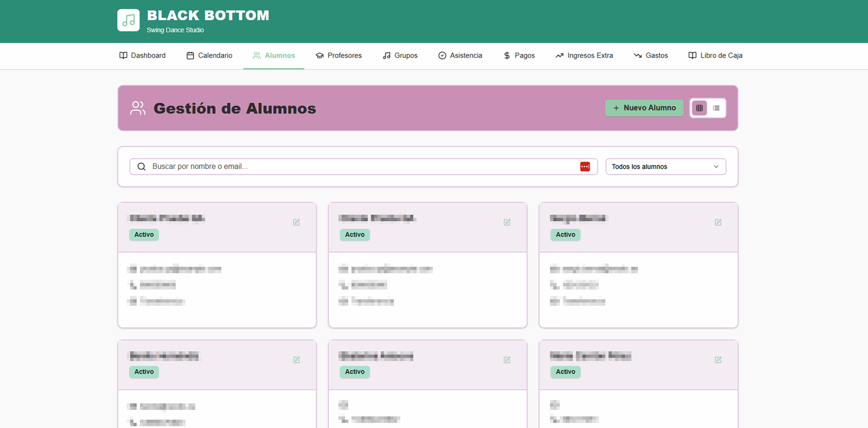
Task: Add a new student with Nuevo Alumno
Action: coord(644,108)
